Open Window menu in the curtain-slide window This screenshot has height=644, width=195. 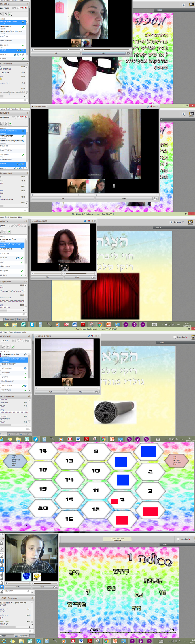tap(14, 217)
